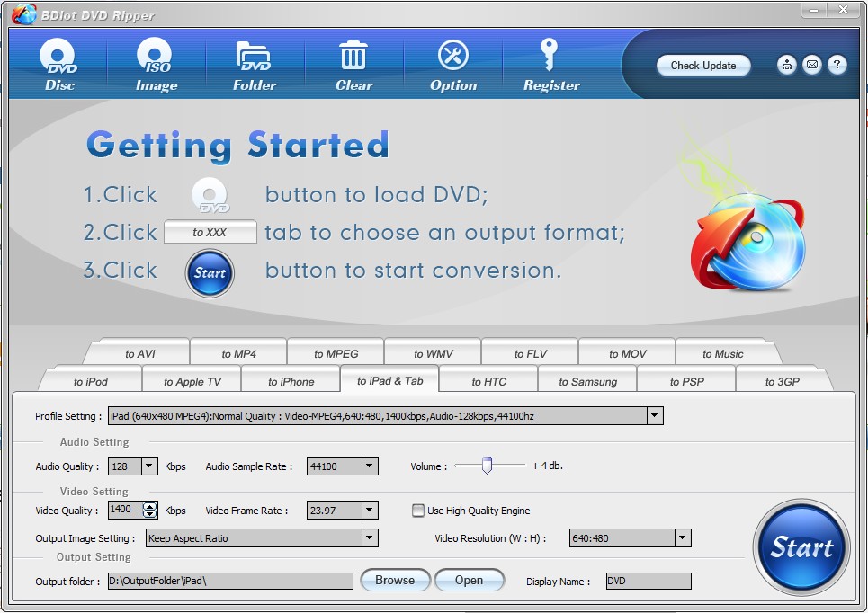
Task: Switch to the 'to MP4' tab
Action: point(238,353)
